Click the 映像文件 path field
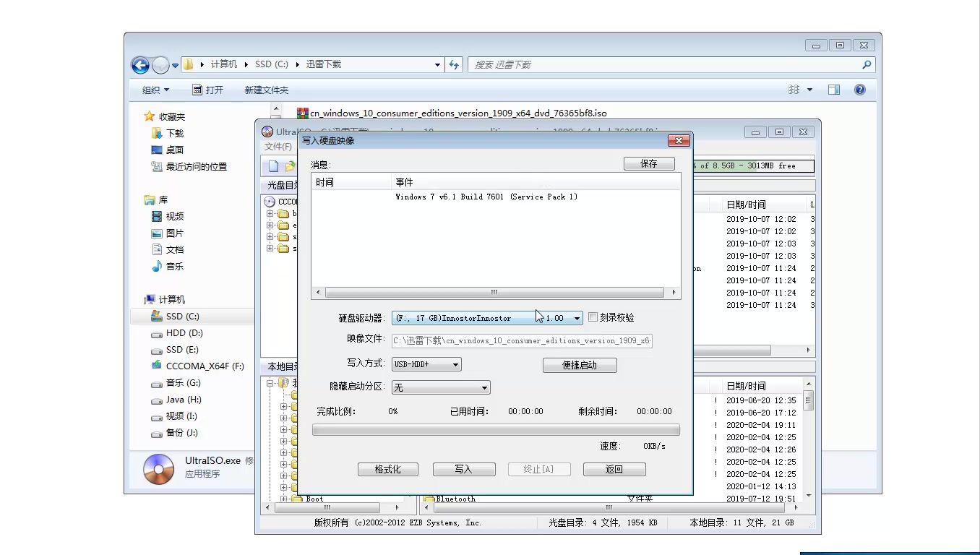Viewport: 980px width, 555px height. (x=522, y=340)
